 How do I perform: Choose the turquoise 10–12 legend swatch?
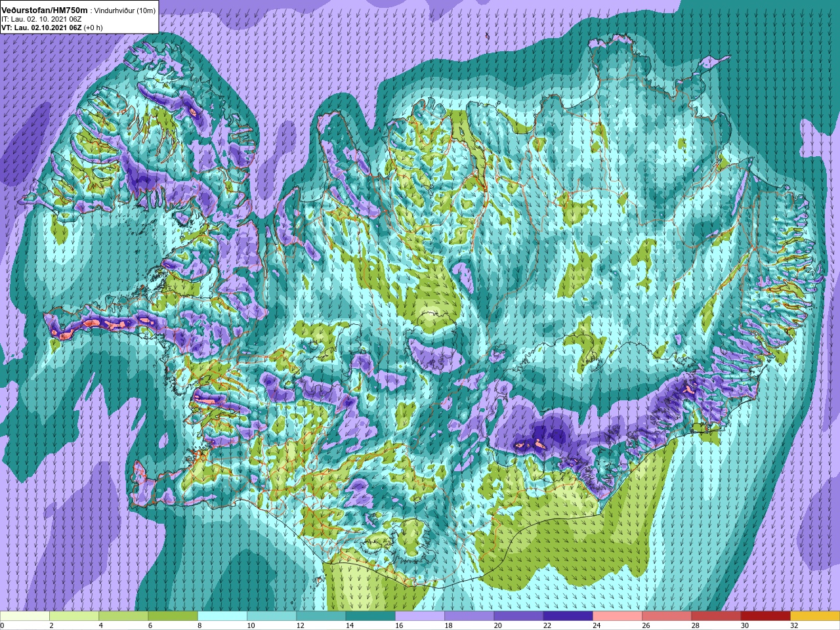(272, 616)
